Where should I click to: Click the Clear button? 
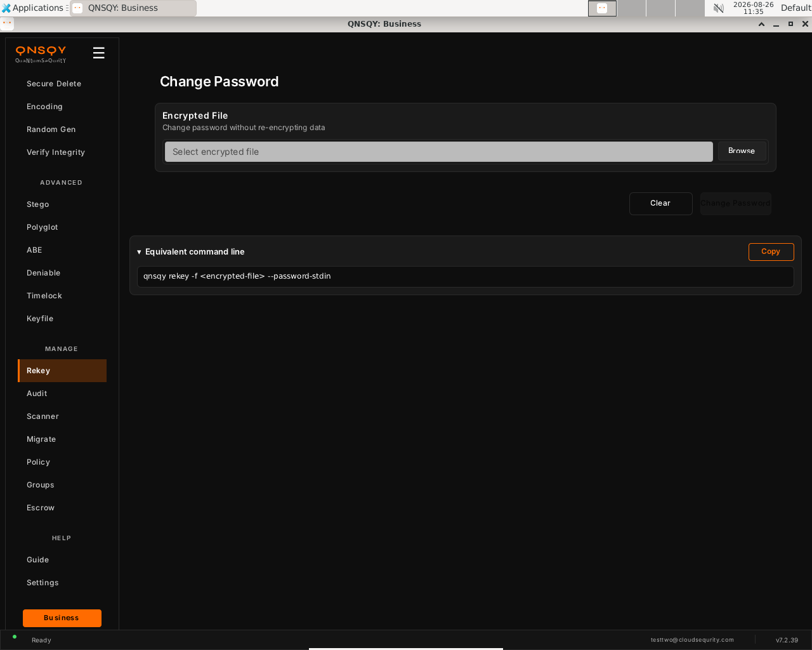point(660,204)
